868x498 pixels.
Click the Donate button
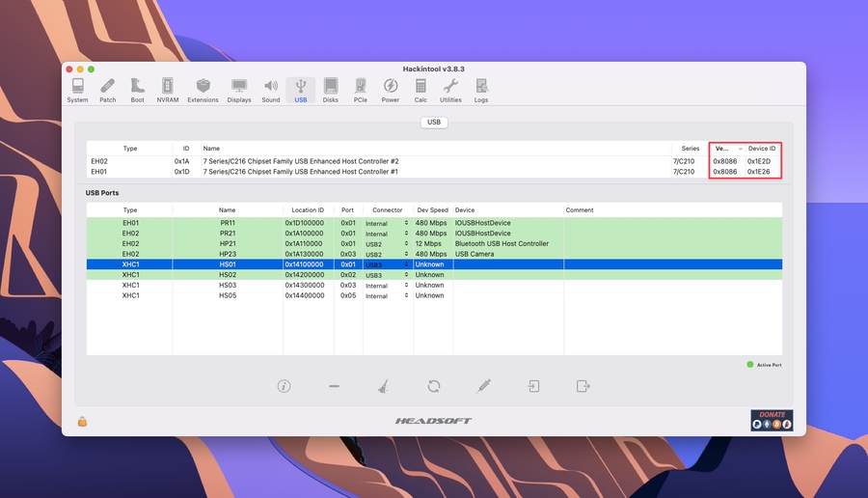click(x=772, y=420)
